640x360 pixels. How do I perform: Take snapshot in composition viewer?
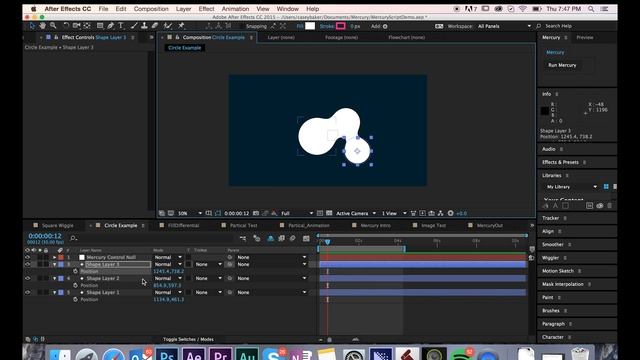pos(256,213)
